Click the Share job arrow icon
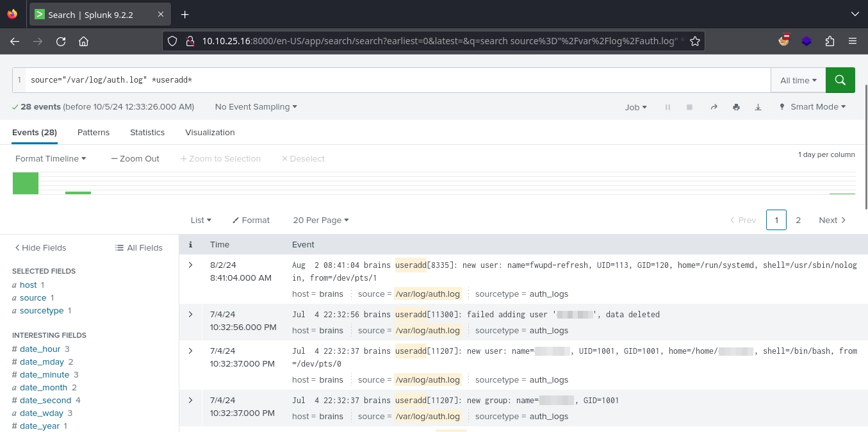The width and height of the screenshot is (868, 432). click(714, 107)
